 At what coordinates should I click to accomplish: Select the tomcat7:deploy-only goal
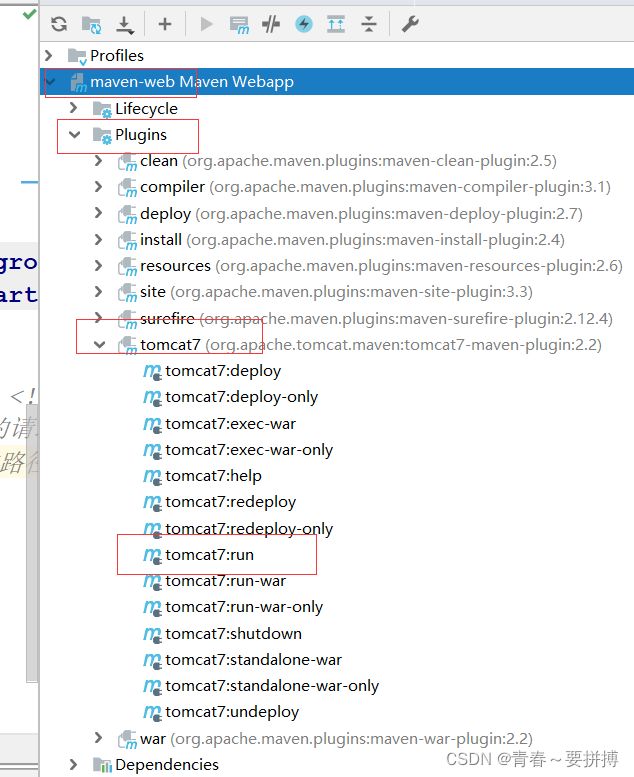click(x=241, y=397)
